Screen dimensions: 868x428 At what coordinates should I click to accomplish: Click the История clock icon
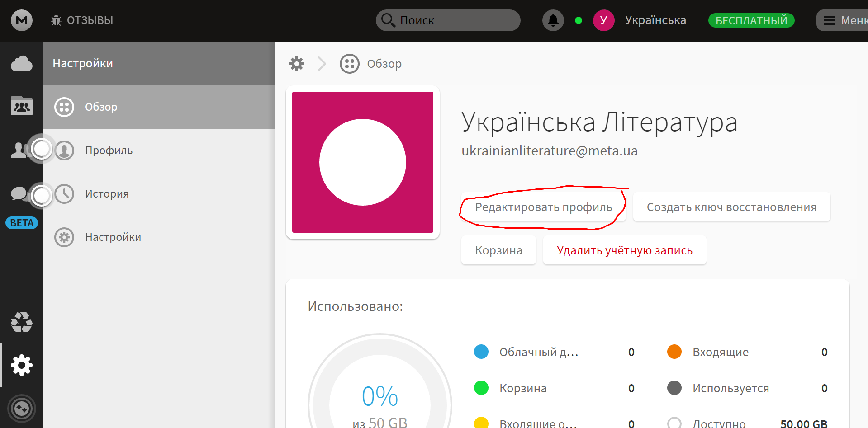click(x=64, y=194)
